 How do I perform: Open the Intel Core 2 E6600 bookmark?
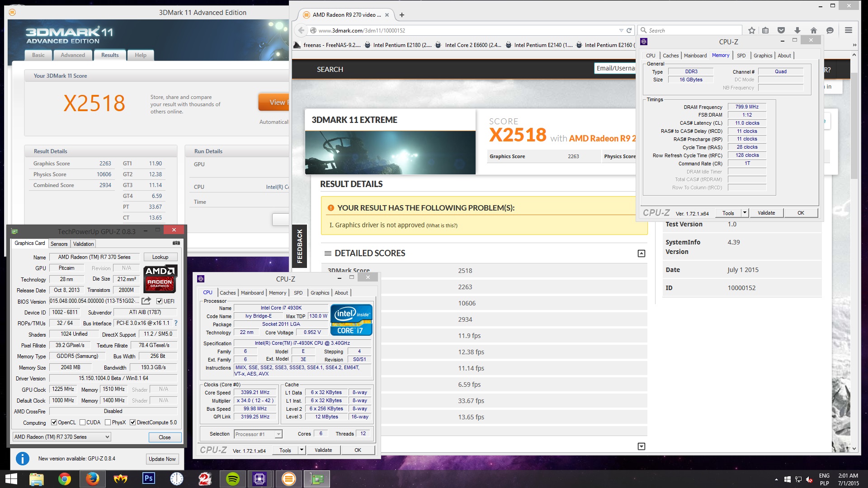pos(468,45)
